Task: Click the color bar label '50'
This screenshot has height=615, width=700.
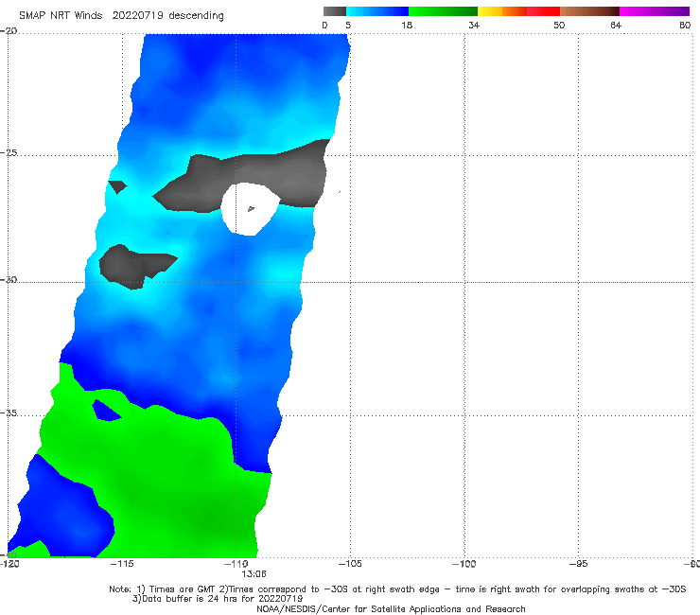Action: pos(559,25)
